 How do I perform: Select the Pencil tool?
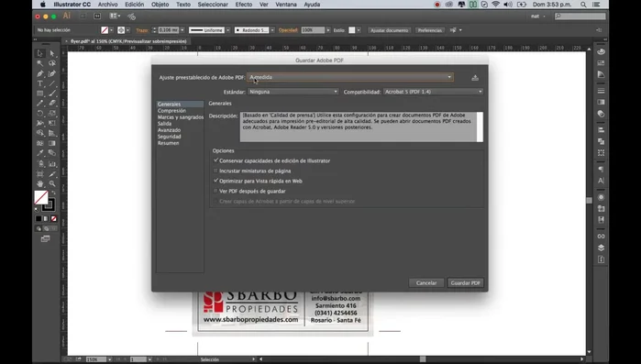[x=40, y=104]
